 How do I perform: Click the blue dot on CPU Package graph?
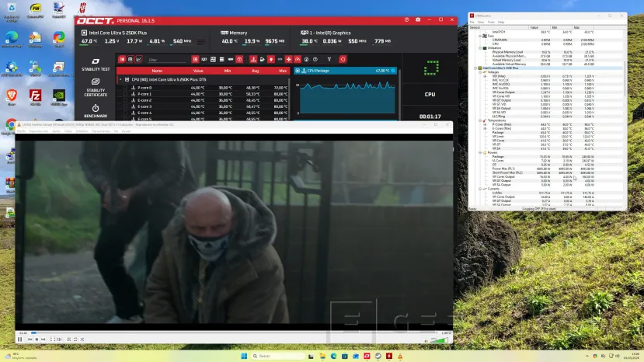point(393,71)
